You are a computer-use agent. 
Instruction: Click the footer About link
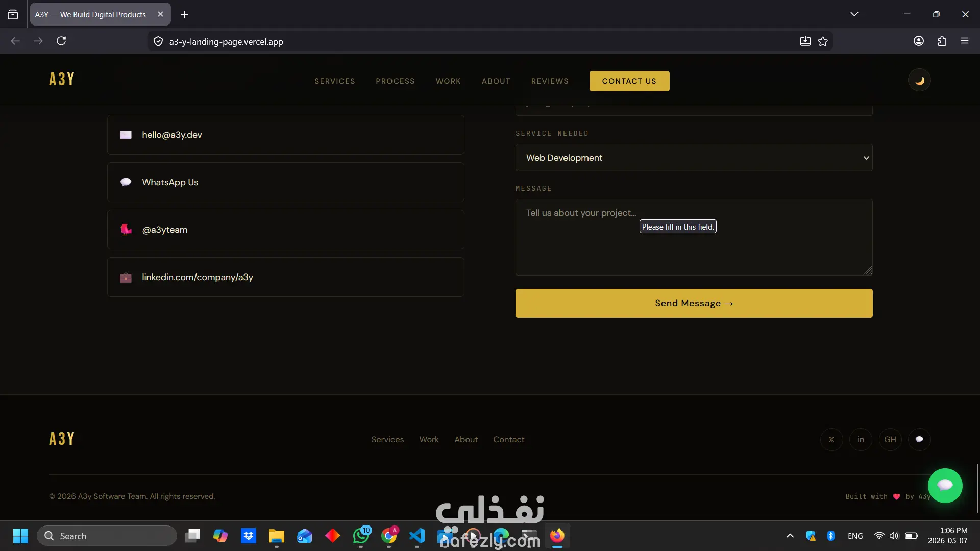(x=466, y=440)
